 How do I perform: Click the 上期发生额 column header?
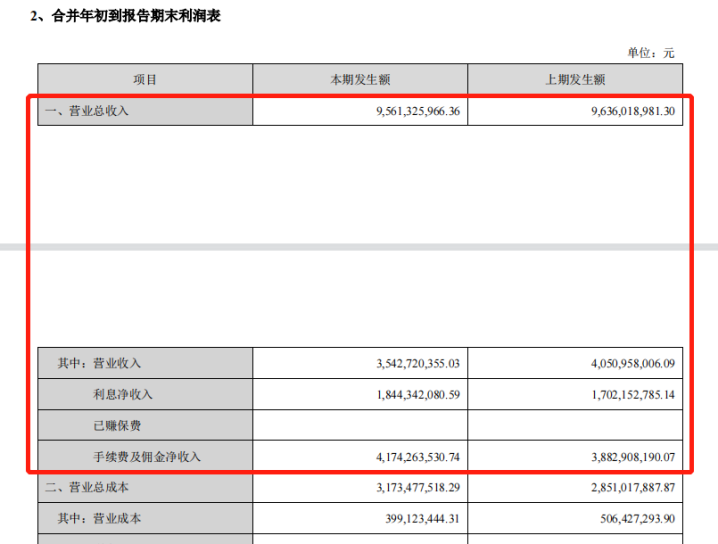(575, 80)
